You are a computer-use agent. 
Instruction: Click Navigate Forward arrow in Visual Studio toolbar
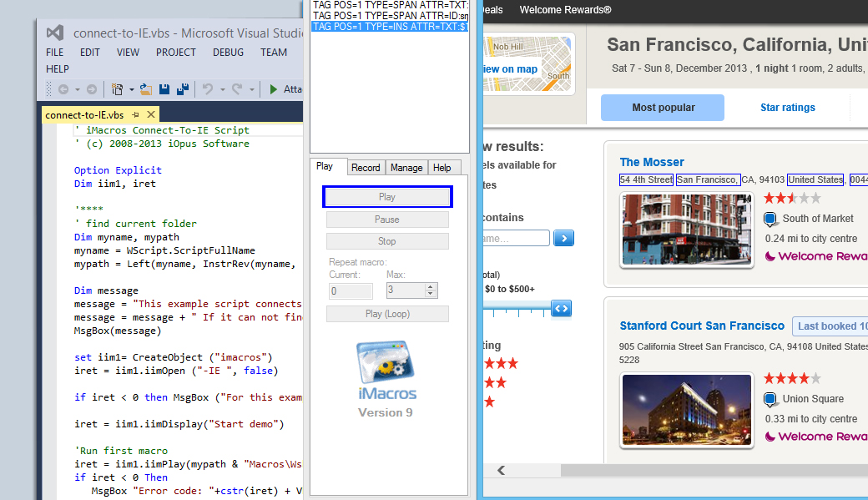tap(92, 89)
